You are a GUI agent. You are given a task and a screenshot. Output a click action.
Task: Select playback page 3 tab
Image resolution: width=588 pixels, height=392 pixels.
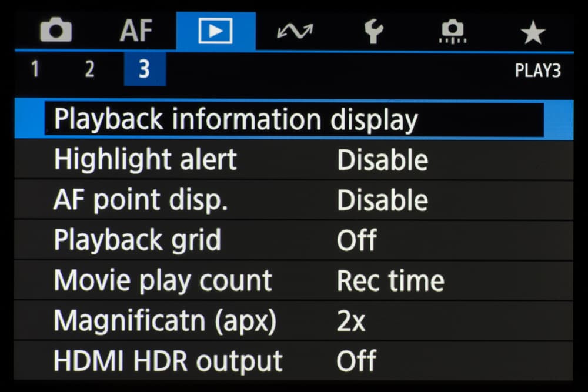144,70
